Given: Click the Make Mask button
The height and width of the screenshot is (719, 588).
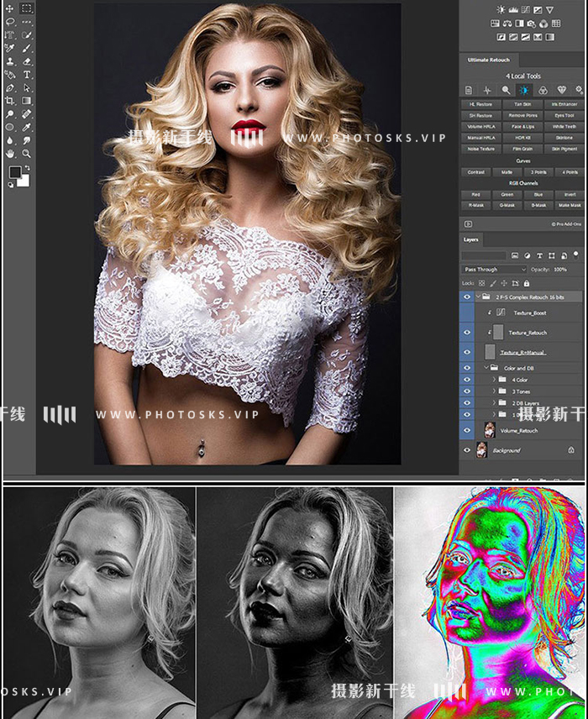Looking at the screenshot, I should (570, 206).
